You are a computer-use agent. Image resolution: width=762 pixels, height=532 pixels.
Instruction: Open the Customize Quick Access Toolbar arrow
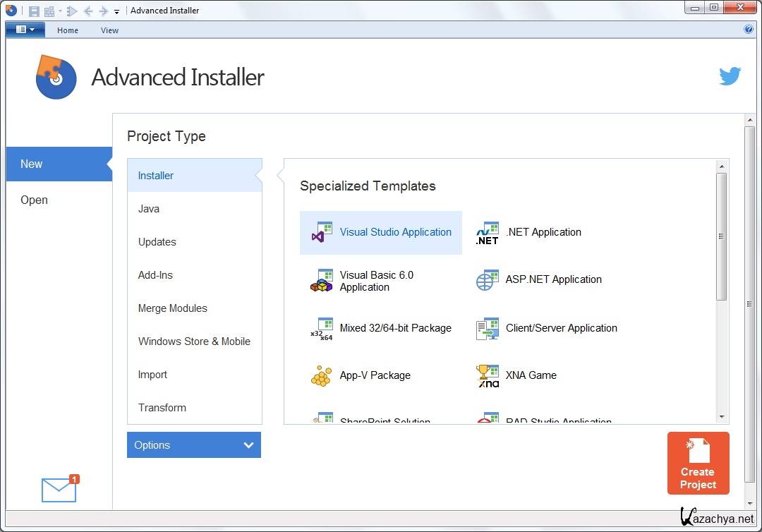[x=117, y=11]
